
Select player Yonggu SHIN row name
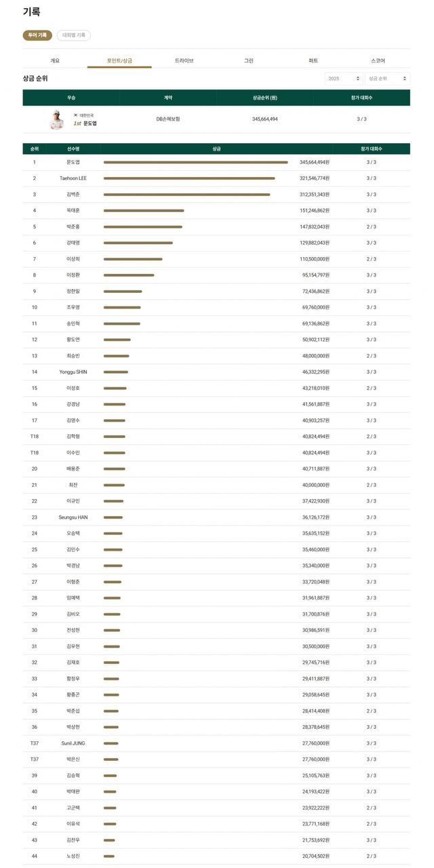point(73,372)
